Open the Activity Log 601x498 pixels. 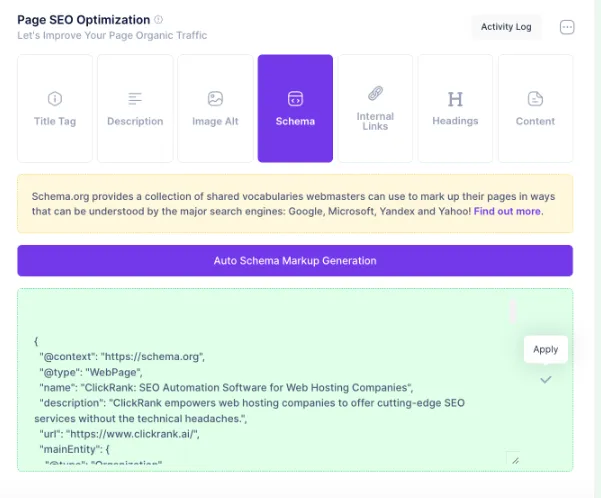coord(506,27)
